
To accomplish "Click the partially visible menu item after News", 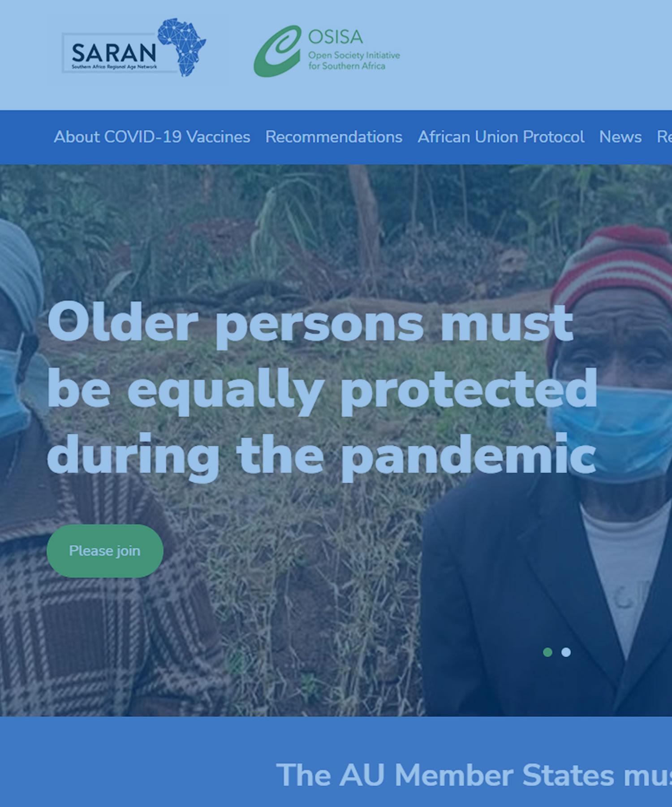I will (664, 137).
